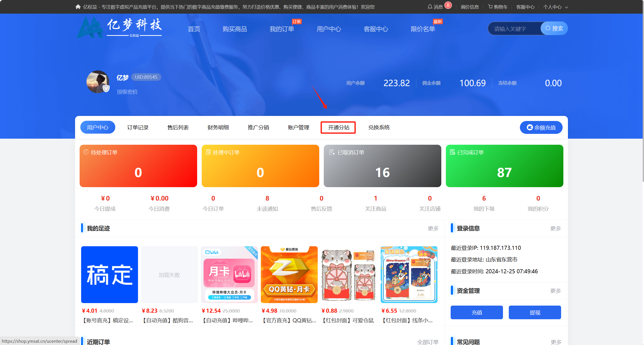Show 更多 for 登录信息 panel
644x345 pixels.
coord(555,228)
